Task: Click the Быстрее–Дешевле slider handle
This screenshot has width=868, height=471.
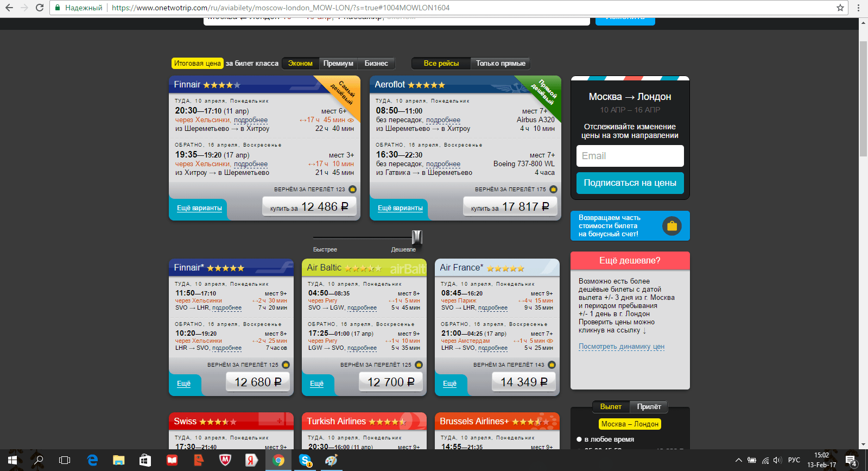Action: click(417, 237)
